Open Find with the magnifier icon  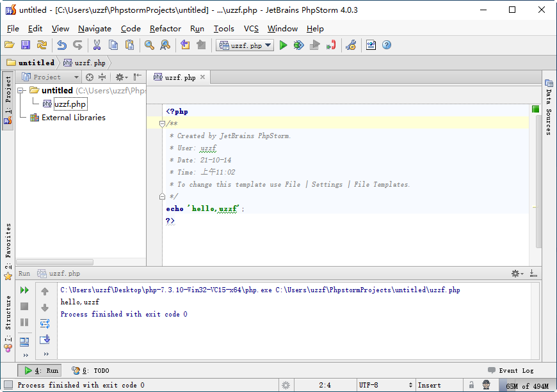point(149,45)
